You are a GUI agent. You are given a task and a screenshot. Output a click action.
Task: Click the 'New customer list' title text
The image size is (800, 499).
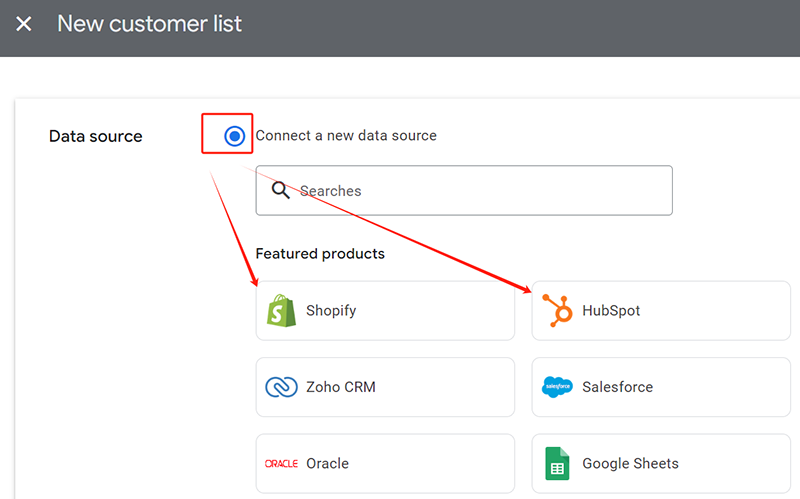pyautogui.click(x=149, y=23)
